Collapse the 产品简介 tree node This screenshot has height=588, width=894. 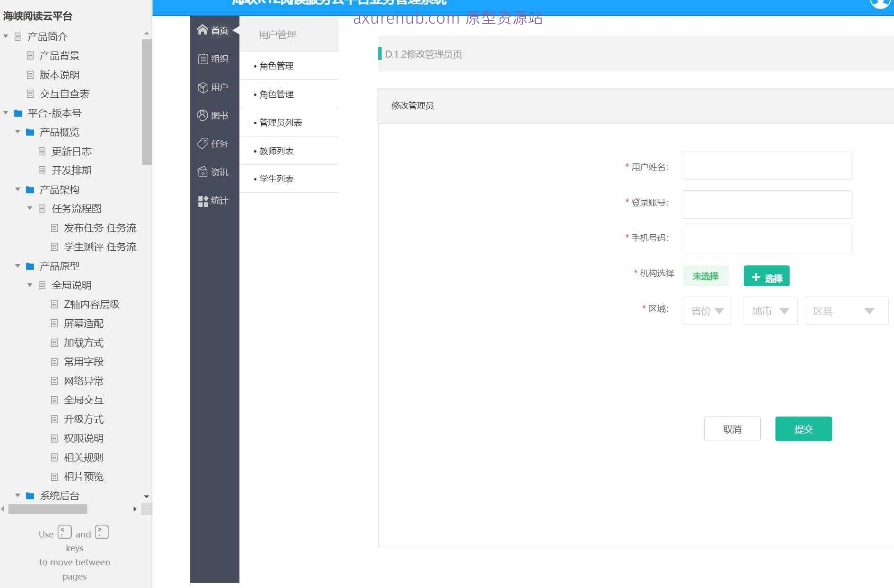[x=5, y=36]
